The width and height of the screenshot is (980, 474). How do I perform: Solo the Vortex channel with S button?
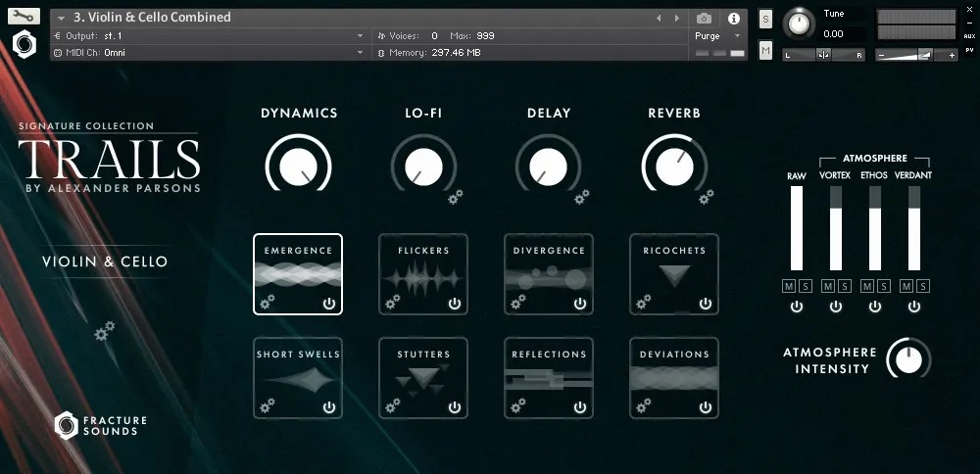tap(844, 286)
